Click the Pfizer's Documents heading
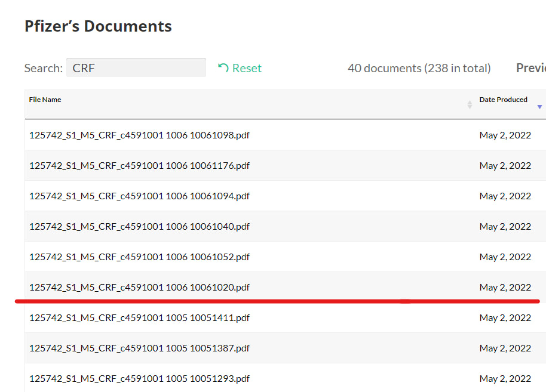 (x=98, y=26)
